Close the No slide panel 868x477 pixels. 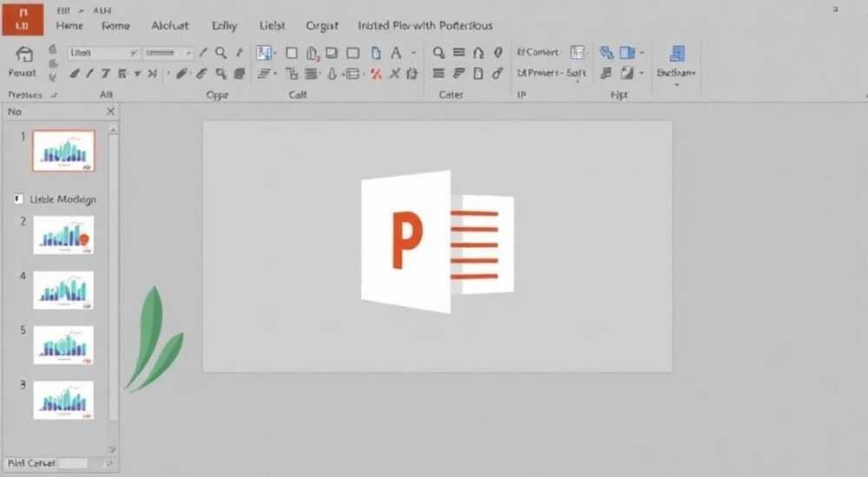(110, 111)
